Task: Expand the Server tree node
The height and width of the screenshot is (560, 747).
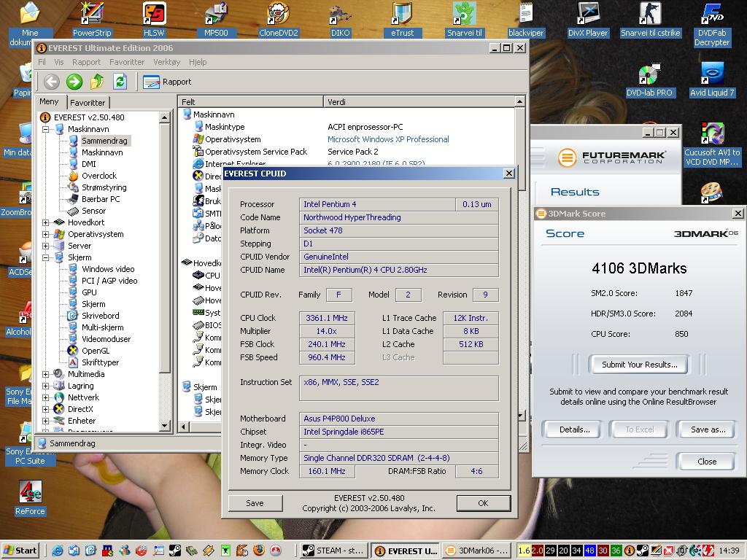Action: click(46, 246)
